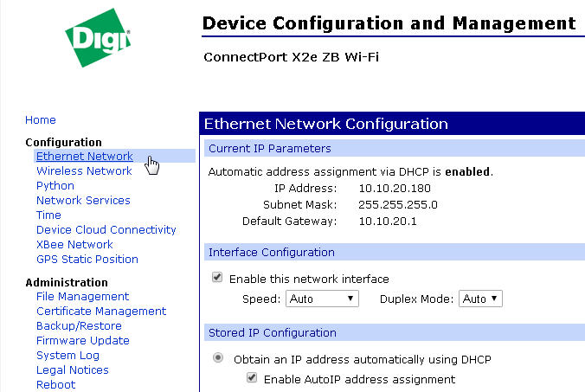Open File Management page

pos(82,297)
